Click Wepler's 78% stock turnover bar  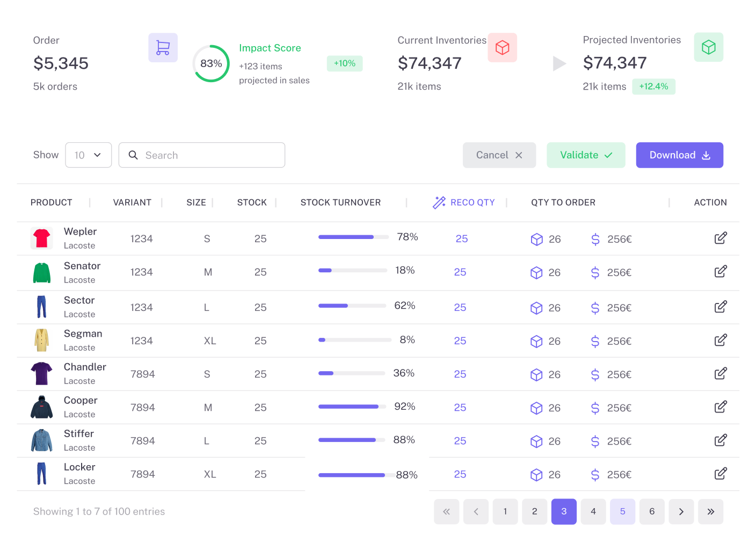coord(353,237)
